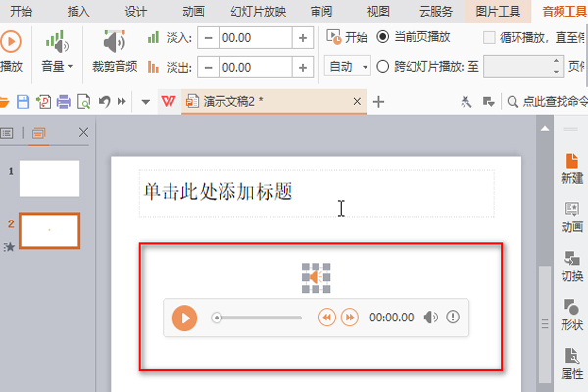Viewport: 588px width, 392px height.
Task: Open quick access toolbar dropdown arrow
Action: click(145, 102)
